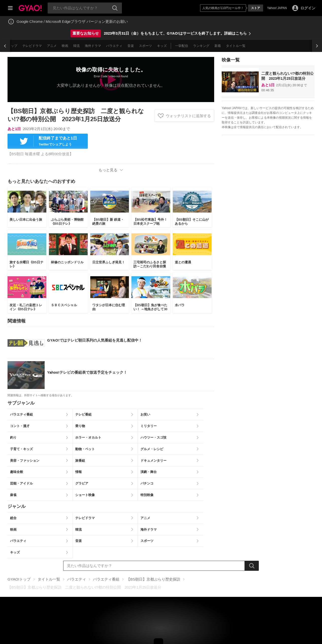Open ＳＢＣスペシャル thumbnail

68,287
